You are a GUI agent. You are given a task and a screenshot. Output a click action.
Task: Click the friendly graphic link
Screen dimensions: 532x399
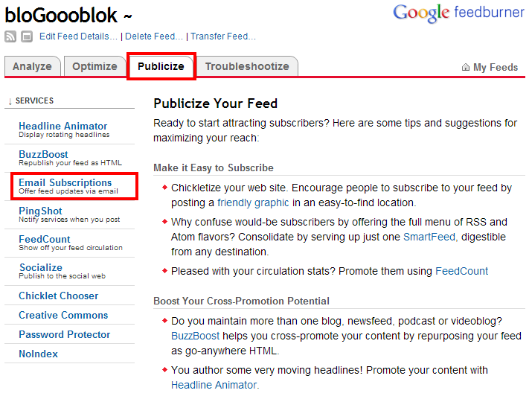pyautogui.click(x=253, y=202)
